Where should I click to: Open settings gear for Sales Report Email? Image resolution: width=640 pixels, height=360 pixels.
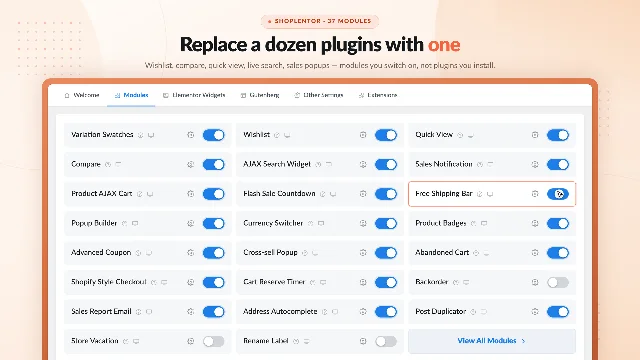(x=191, y=311)
